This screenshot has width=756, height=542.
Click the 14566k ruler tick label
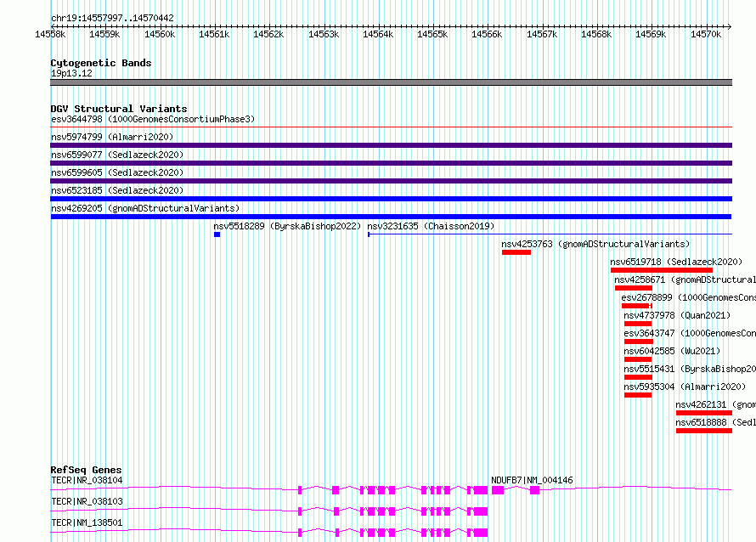coord(487,34)
